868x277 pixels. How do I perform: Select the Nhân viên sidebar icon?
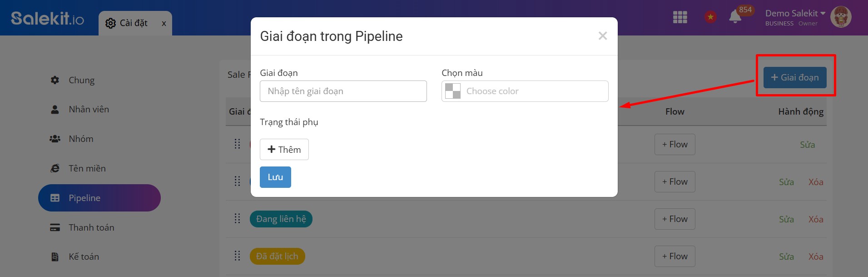55,109
